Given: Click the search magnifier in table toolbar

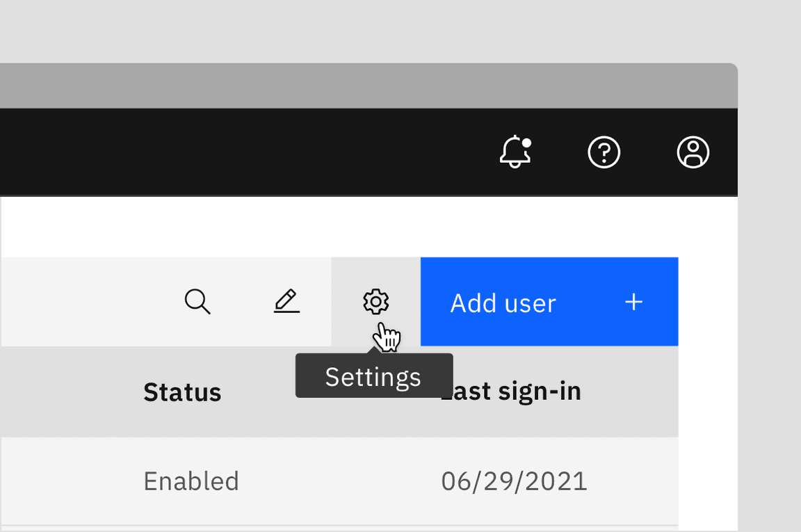Looking at the screenshot, I should pos(197,302).
